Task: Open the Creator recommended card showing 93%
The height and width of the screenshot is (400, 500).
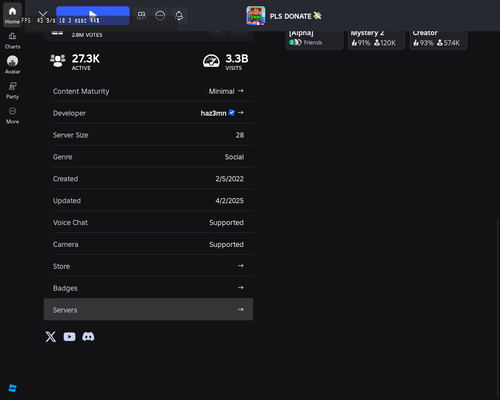Action: tap(438, 40)
